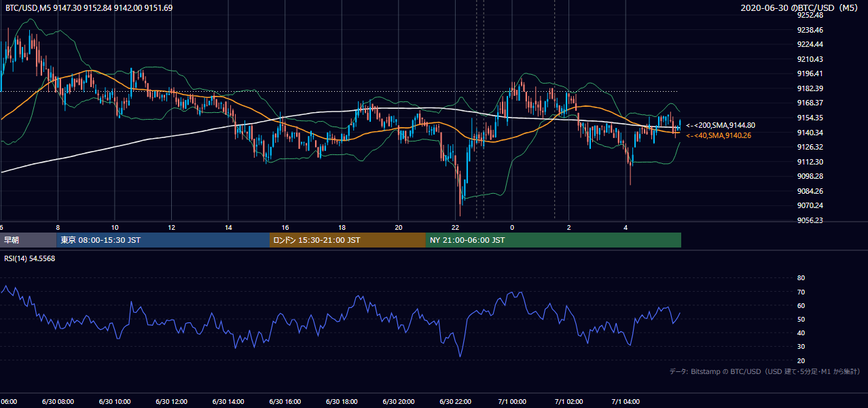Click price axis value 9238.46
Screen dimensions: 868x408
pyautogui.click(x=810, y=30)
